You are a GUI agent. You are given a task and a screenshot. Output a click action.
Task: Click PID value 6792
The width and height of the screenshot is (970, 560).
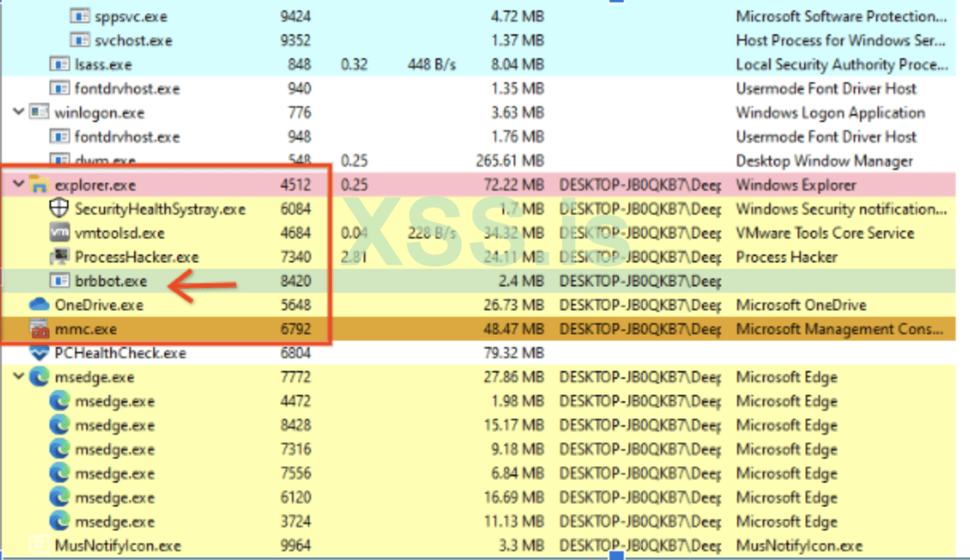coord(296,329)
